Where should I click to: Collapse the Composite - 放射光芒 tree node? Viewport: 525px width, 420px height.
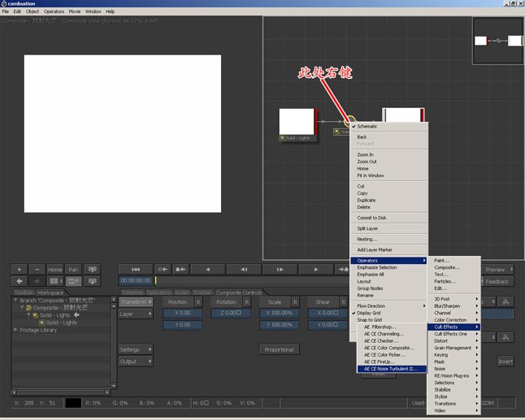pyautogui.click(x=22, y=308)
